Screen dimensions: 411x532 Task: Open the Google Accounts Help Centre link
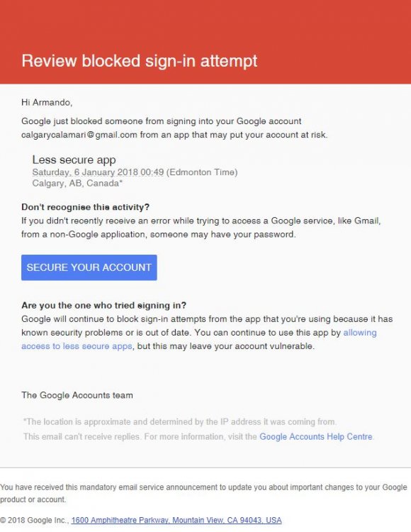[316, 436]
